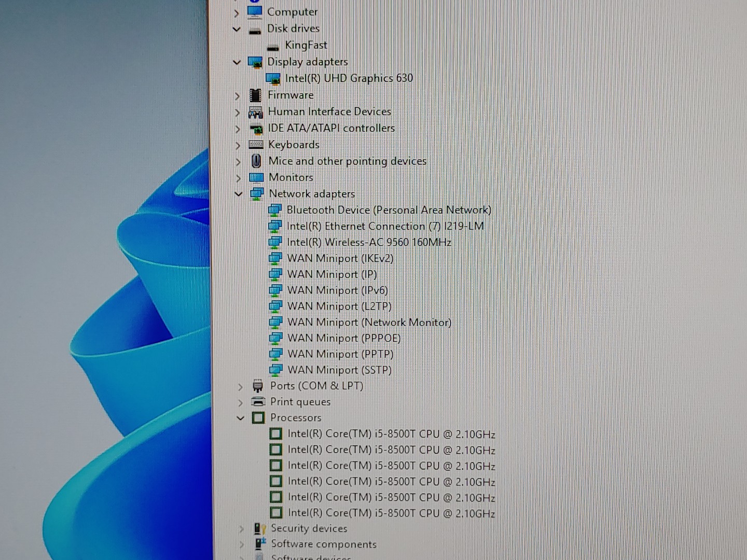
Task: Select WAN Miniport (PPPOE) entry
Action: 344,338
